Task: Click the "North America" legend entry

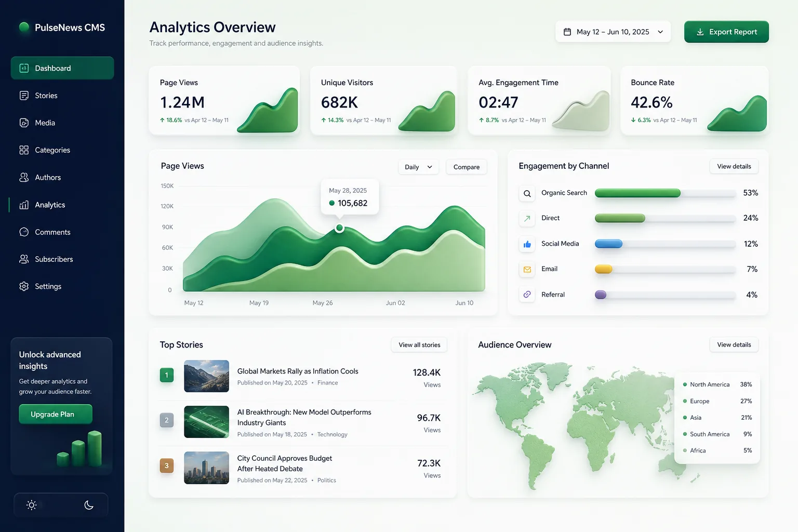Action: pos(717,384)
